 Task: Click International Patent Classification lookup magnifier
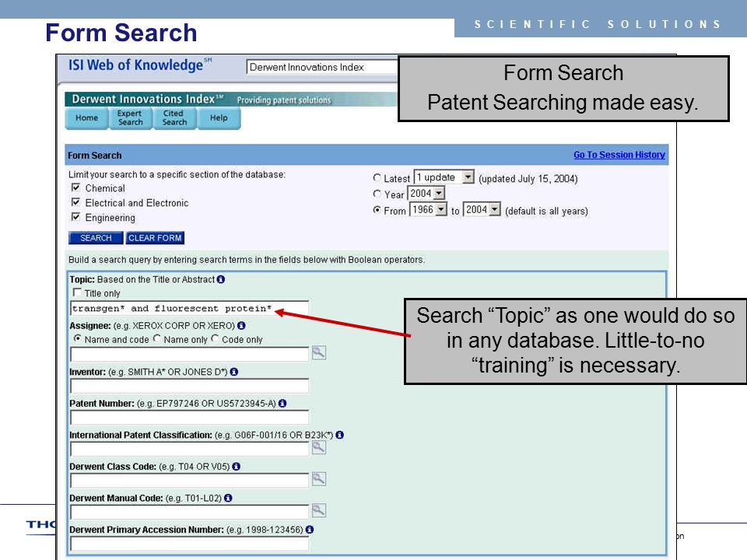click(x=319, y=447)
